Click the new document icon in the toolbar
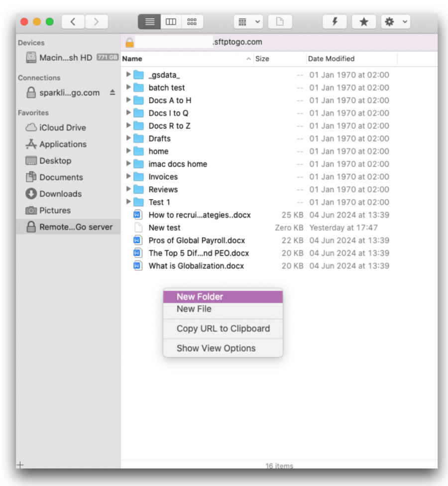 click(280, 21)
